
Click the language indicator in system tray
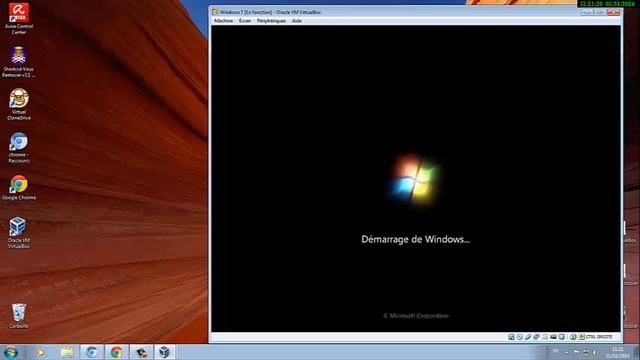[x=556, y=351]
